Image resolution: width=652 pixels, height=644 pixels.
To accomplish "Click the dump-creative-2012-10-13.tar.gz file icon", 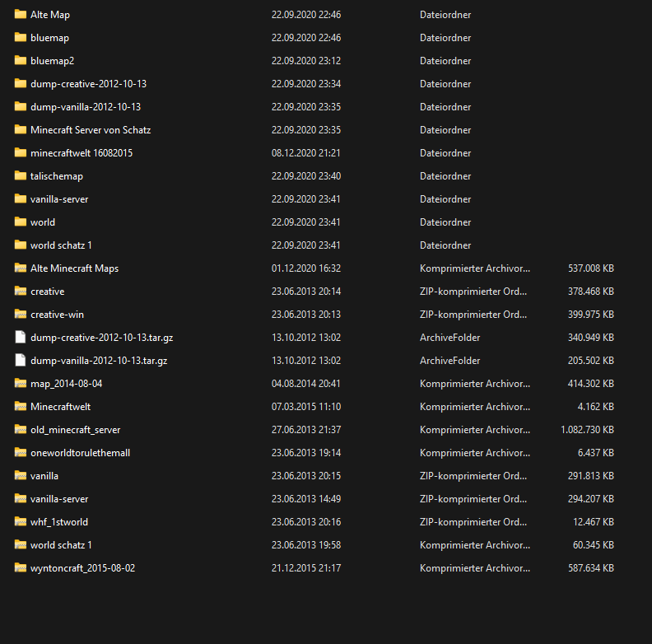I will pos(21,338).
